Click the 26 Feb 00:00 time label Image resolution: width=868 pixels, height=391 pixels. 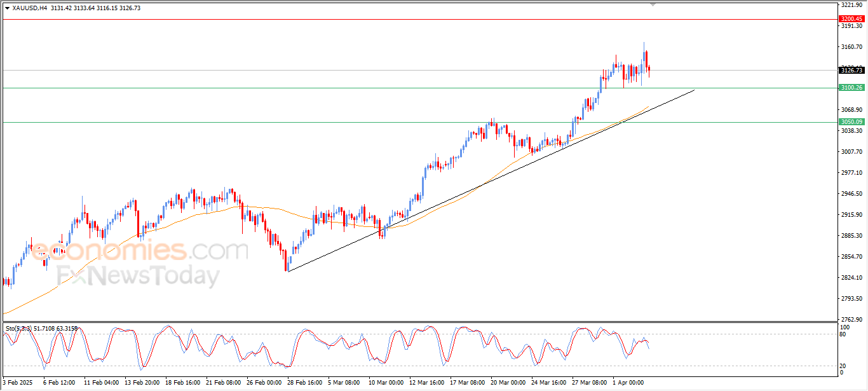[264, 383]
